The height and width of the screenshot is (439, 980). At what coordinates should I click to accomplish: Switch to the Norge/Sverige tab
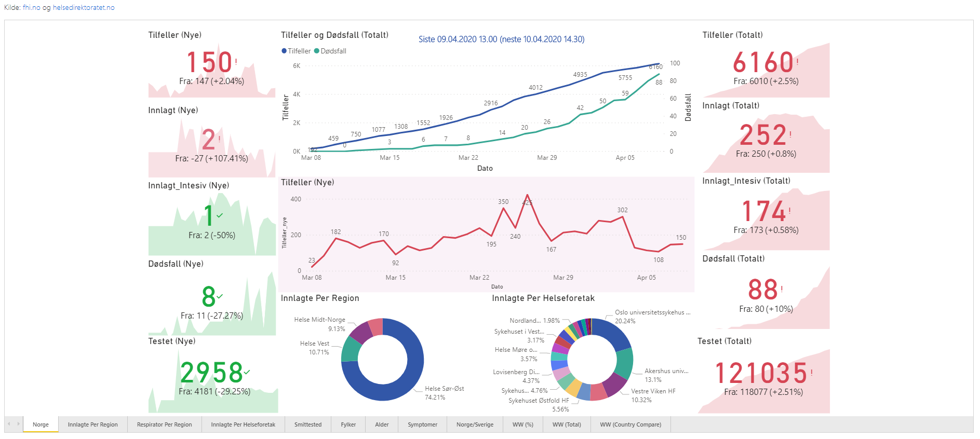[x=475, y=424]
